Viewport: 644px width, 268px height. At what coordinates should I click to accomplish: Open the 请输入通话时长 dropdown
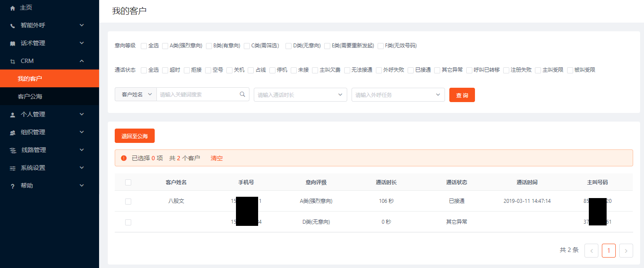coord(300,95)
